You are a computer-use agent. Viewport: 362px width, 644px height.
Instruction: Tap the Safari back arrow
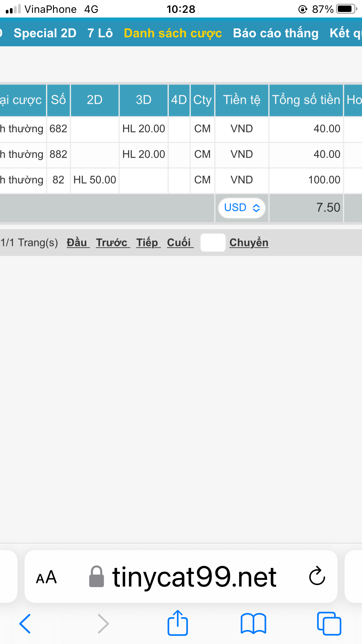point(25,624)
